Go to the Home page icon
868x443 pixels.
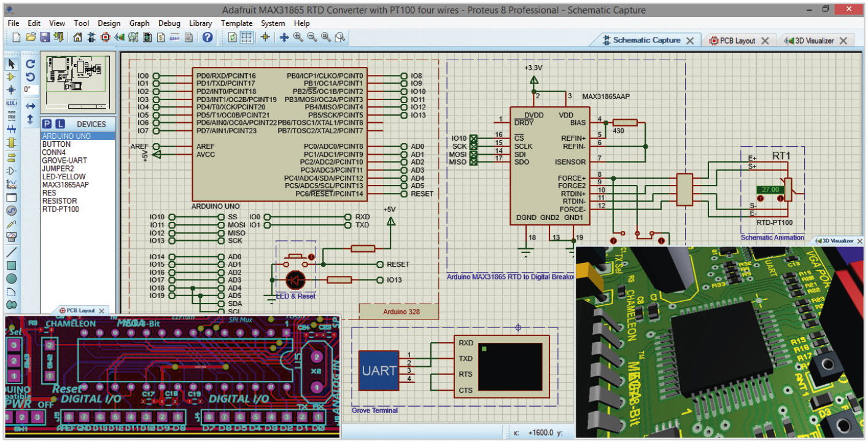pos(77,37)
